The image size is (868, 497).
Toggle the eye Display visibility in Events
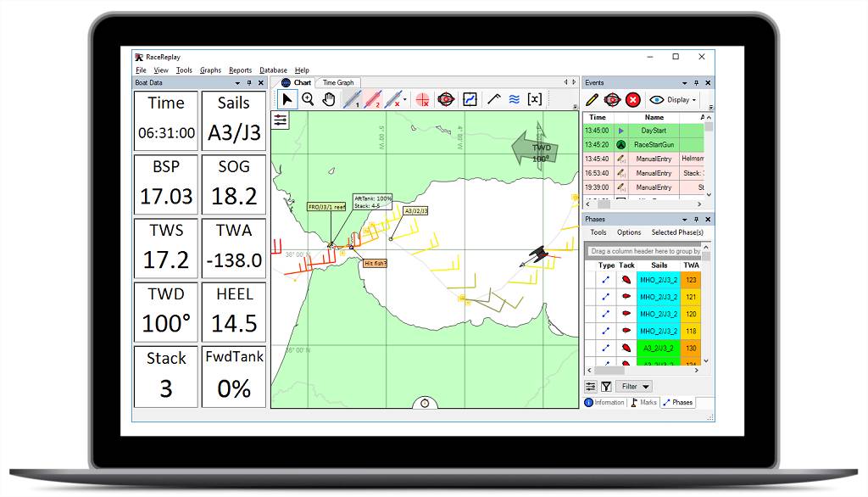tap(655, 99)
